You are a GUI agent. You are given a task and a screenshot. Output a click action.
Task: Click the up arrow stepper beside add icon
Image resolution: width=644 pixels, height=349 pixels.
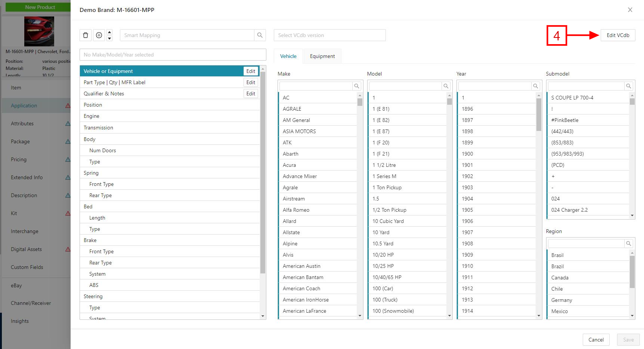(x=109, y=32)
